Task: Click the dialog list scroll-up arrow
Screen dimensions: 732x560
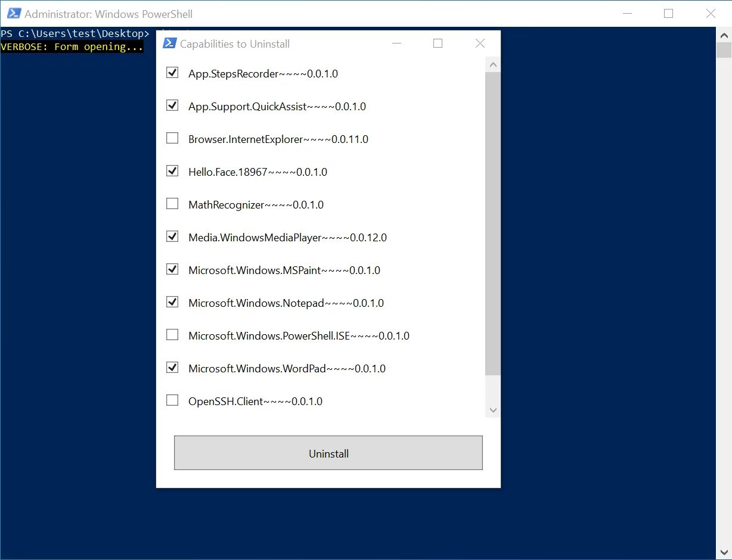Action: coord(493,64)
